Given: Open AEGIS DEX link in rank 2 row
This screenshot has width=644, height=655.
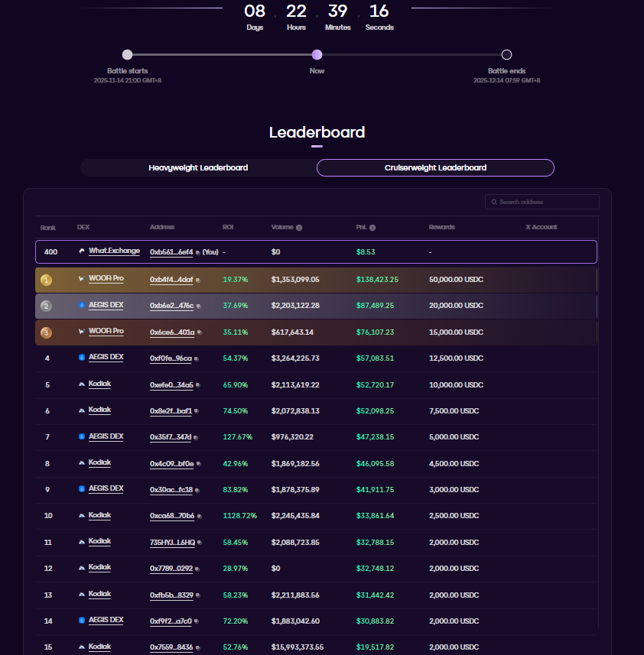Looking at the screenshot, I should (x=106, y=305).
